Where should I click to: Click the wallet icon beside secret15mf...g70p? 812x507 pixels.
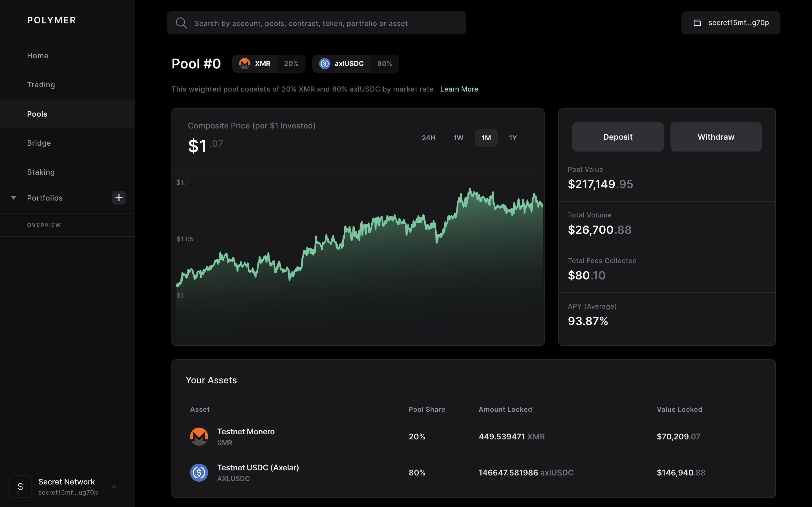[x=698, y=23]
